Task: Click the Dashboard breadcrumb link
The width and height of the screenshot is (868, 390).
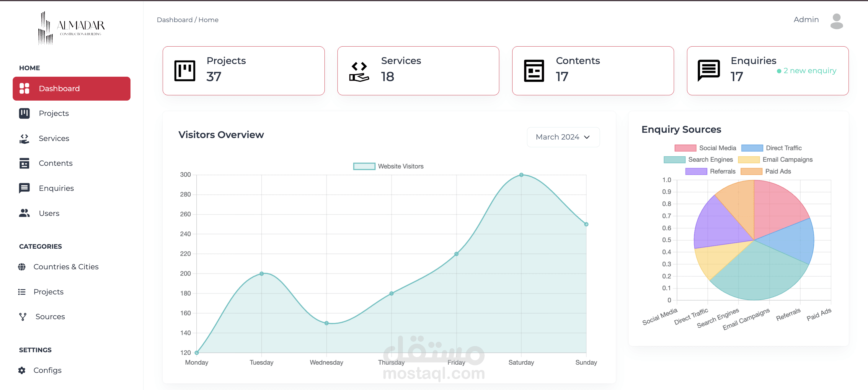Action: [x=174, y=20]
